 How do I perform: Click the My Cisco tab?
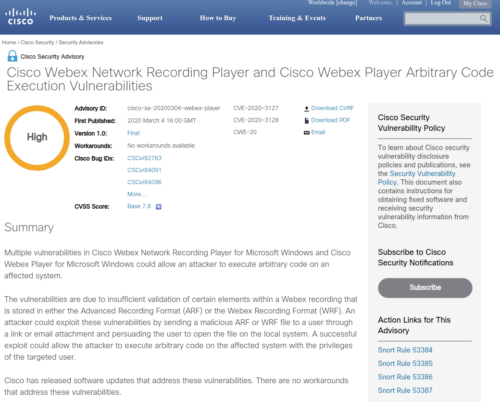(475, 4)
